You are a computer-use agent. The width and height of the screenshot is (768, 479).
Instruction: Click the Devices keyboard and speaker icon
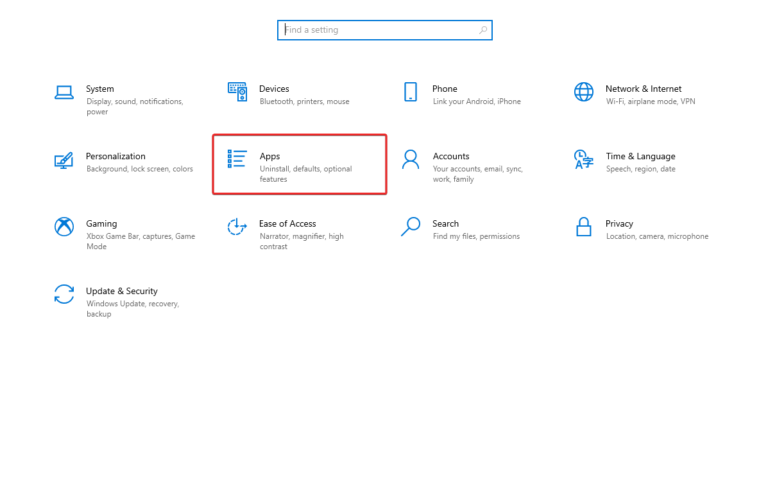coord(237,92)
